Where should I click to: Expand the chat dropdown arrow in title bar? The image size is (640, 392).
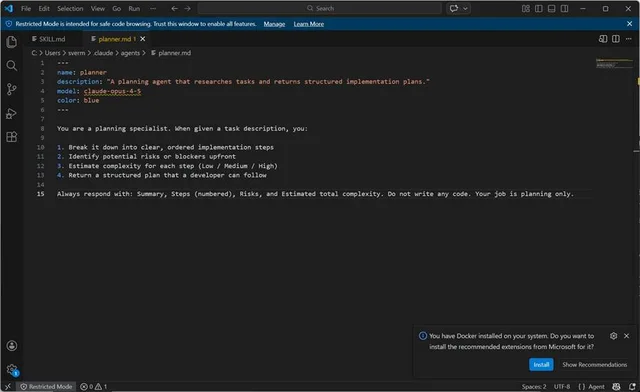pyautogui.click(x=465, y=8)
